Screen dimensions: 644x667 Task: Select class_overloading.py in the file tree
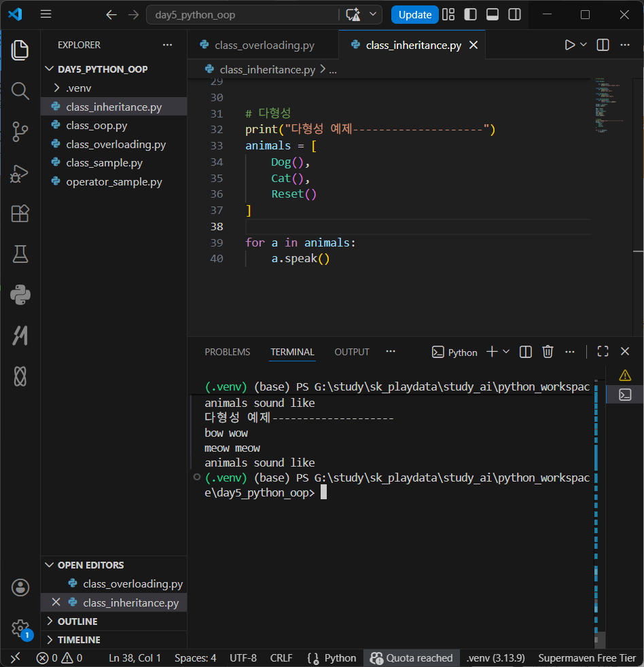[x=115, y=144]
